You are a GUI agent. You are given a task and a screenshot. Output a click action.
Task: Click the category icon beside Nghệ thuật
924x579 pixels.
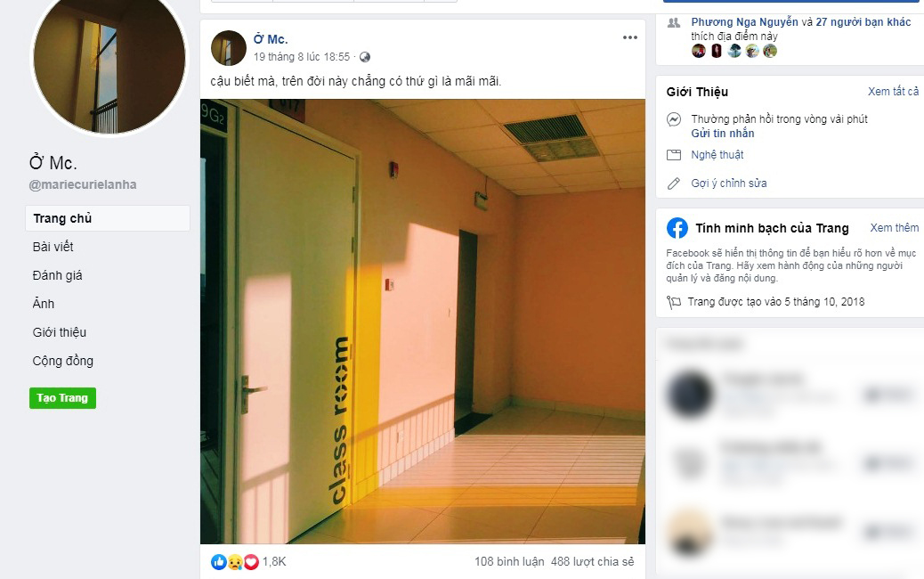tap(674, 155)
